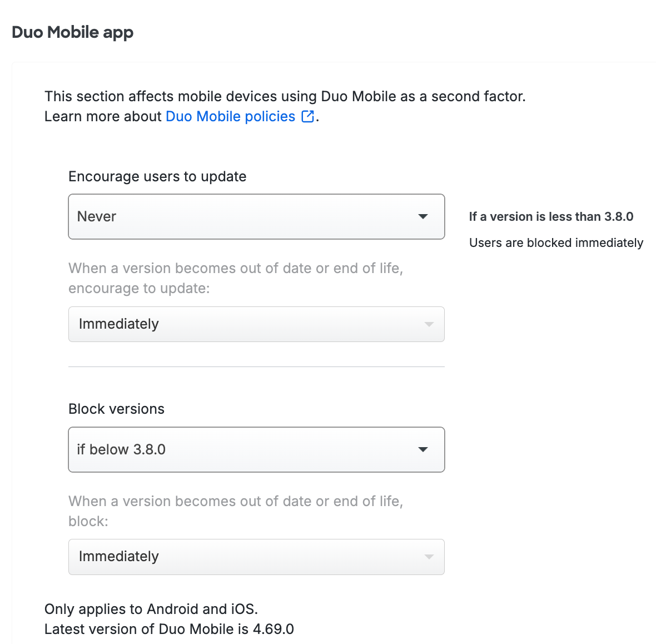Screen dimensions: 656x644
Task: Click the 'This section affects mobile devices' description
Action: pos(285,96)
